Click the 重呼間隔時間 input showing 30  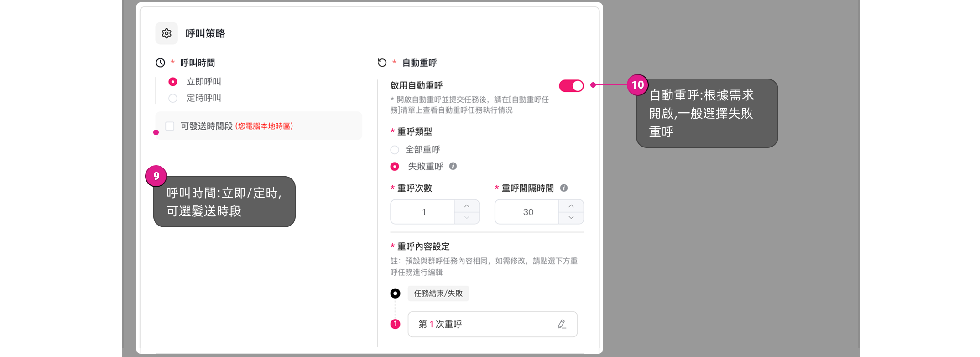click(x=527, y=212)
